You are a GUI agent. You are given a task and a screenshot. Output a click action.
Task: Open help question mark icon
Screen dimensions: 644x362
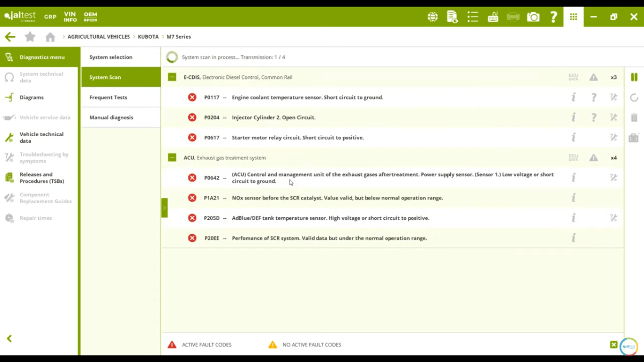553,17
